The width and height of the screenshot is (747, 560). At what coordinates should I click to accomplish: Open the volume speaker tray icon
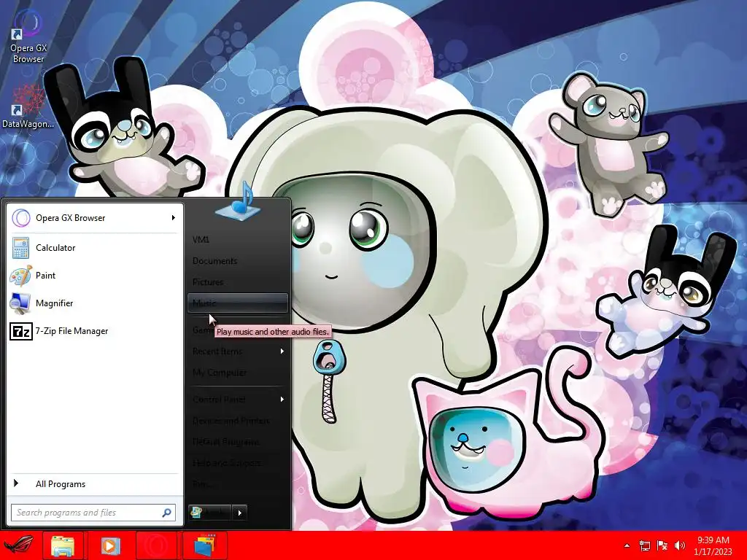click(x=680, y=545)
